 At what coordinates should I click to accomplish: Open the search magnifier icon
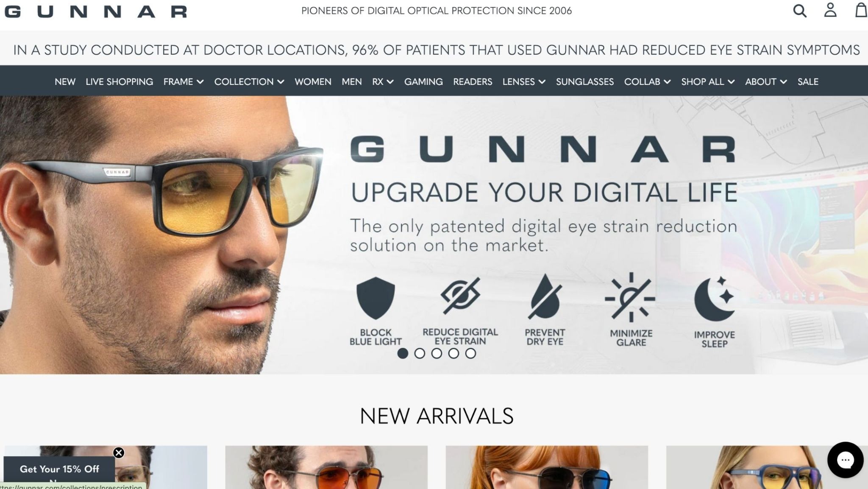[799, 11]
